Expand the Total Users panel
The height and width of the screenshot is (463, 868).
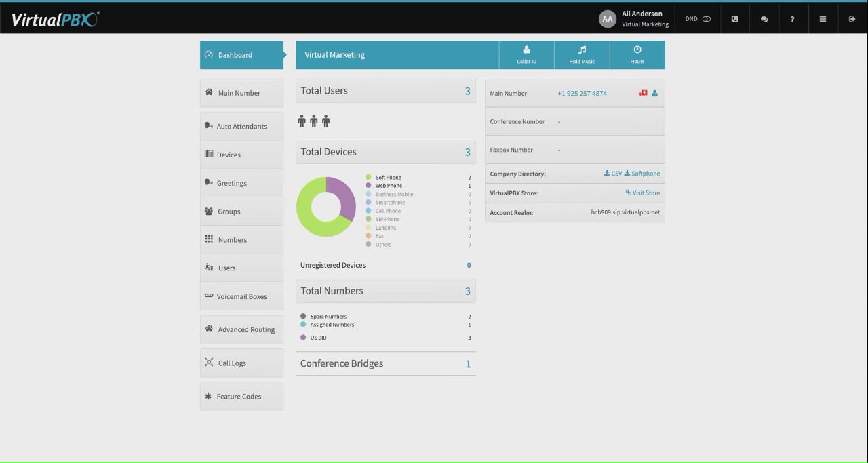[x=385, y=91]
